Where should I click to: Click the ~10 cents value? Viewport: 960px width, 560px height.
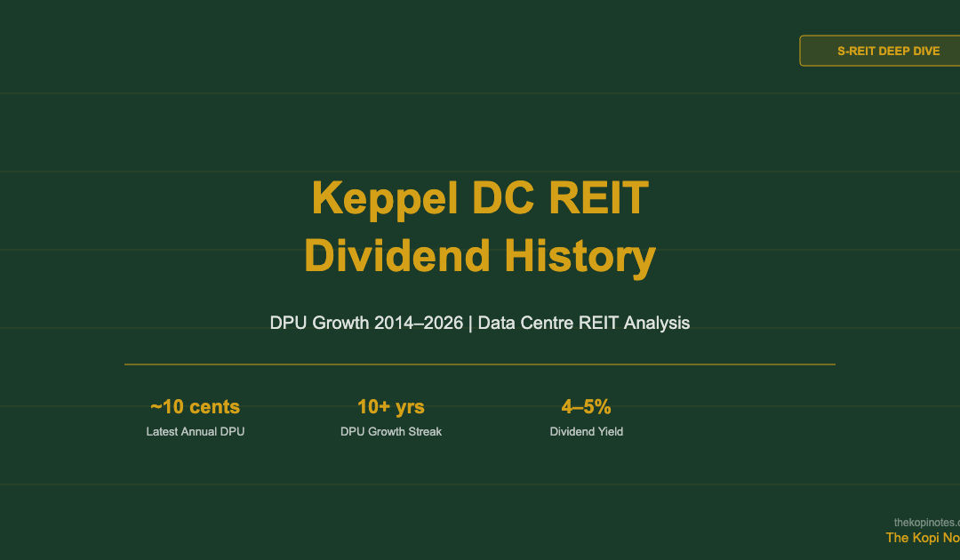tap(196, 406)
